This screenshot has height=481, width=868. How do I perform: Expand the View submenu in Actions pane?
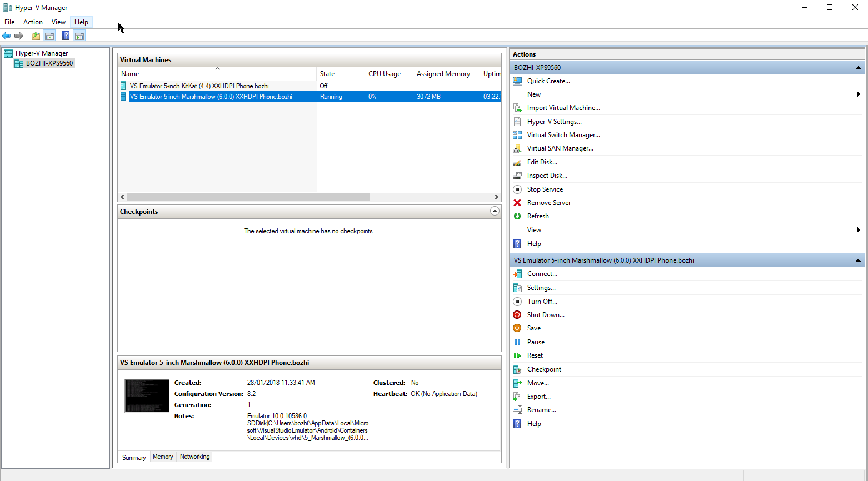point(859,230)
